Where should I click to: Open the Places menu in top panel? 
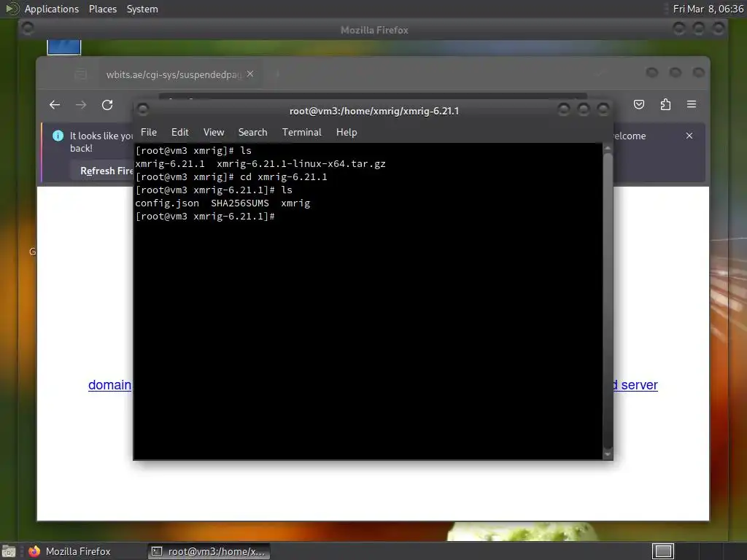point(103,9)
